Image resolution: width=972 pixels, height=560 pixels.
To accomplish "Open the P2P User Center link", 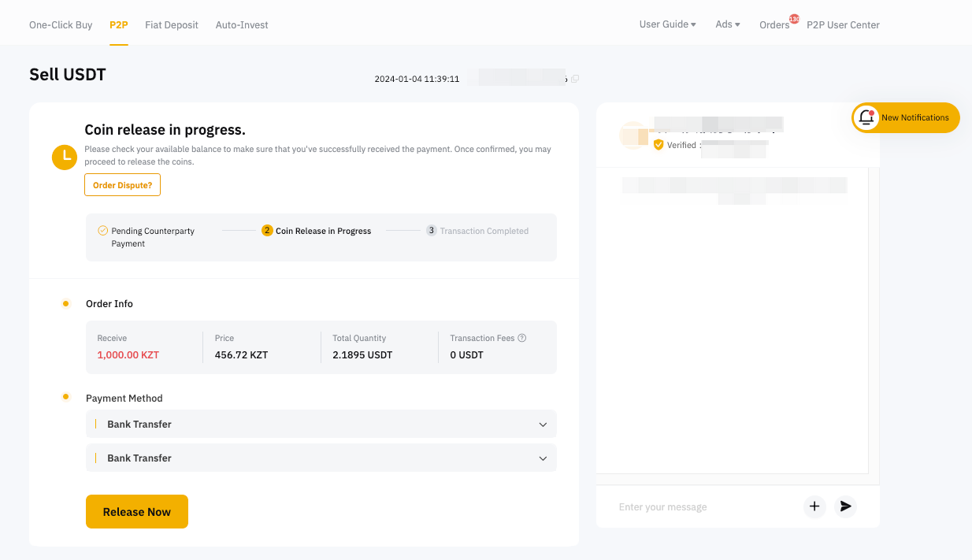I will click(x=843, y=25).
